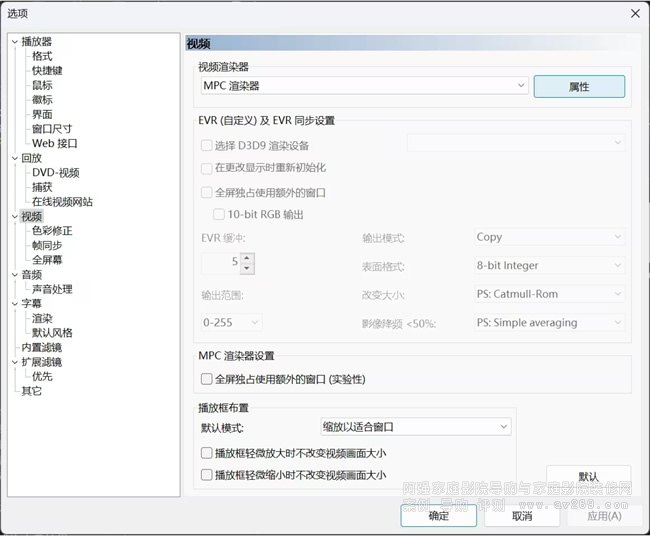Close the 选项 dialog window
This screenshot has height=536, width=650.
[x=634, y=13]
